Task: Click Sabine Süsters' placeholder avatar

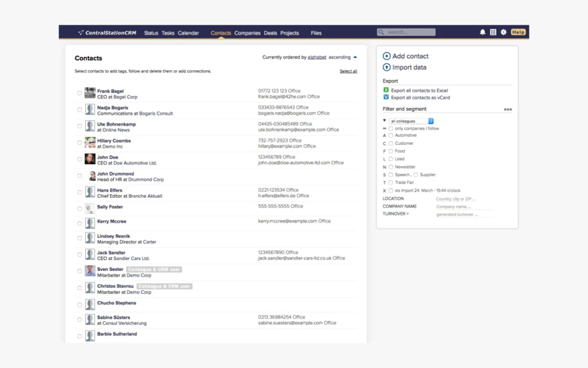Action: point(90,320)
